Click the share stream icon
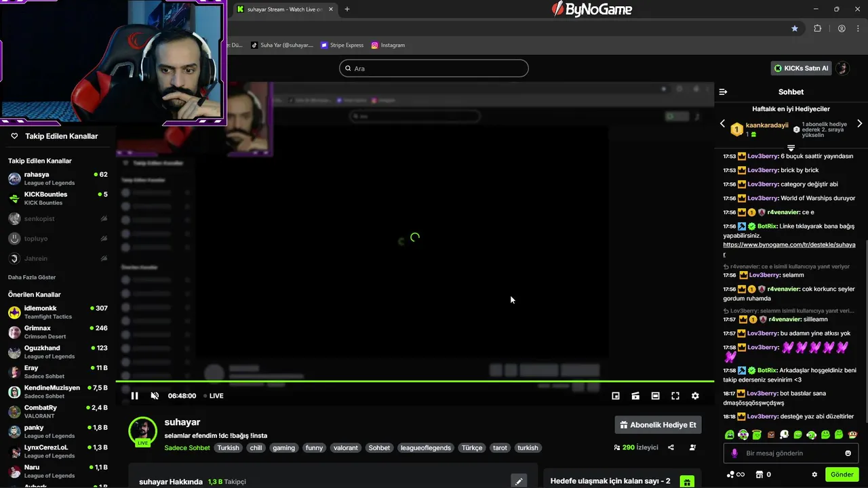This screenshot has height=488, width=868. 671,447
